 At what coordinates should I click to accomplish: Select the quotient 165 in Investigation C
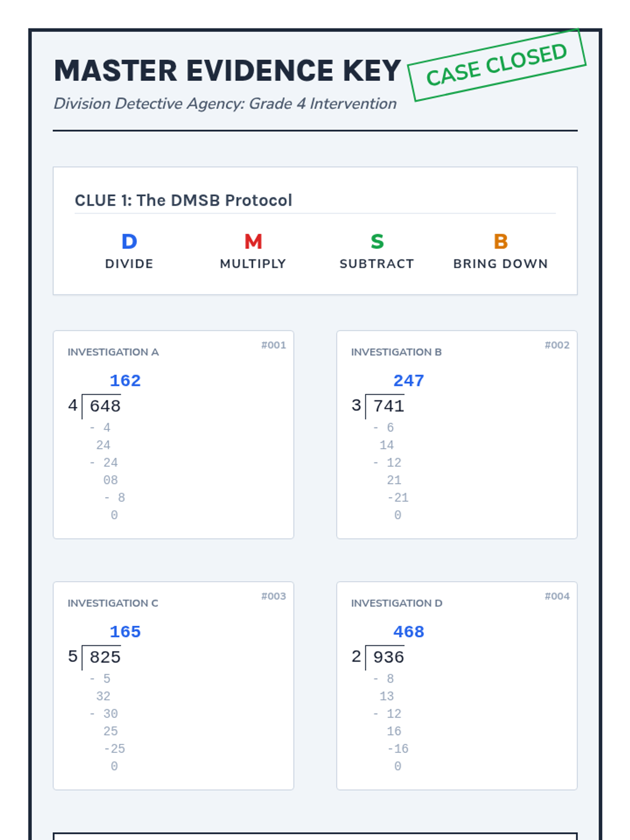pyautogui.click(x=125, y=632)
